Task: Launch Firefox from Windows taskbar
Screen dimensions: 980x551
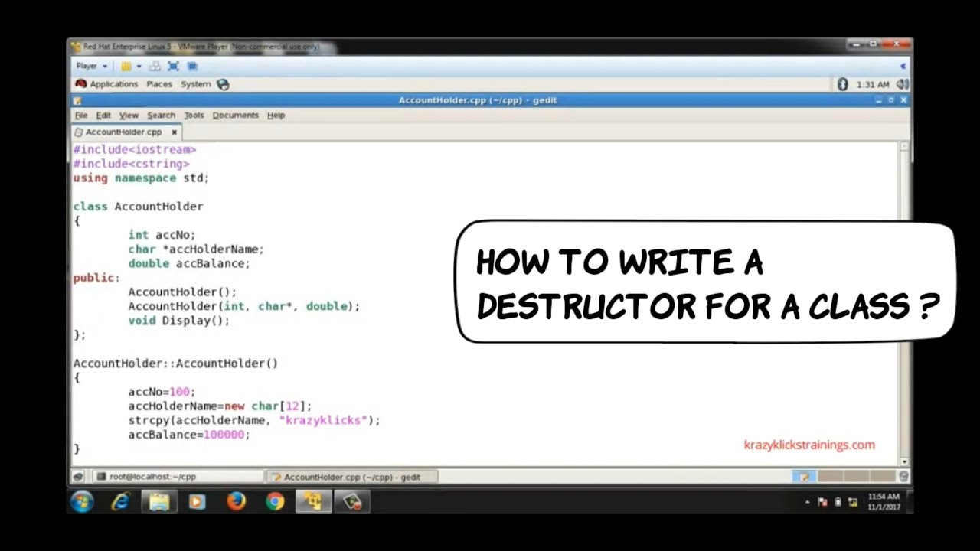Action: [x=236, y=502]
